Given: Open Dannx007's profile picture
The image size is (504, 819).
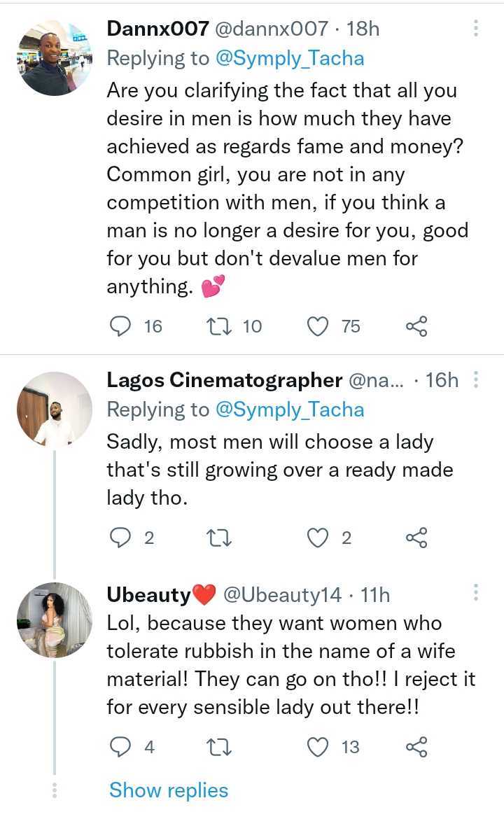Looking at the screenshot, I should pyautogui.click(x=55, y=59).
